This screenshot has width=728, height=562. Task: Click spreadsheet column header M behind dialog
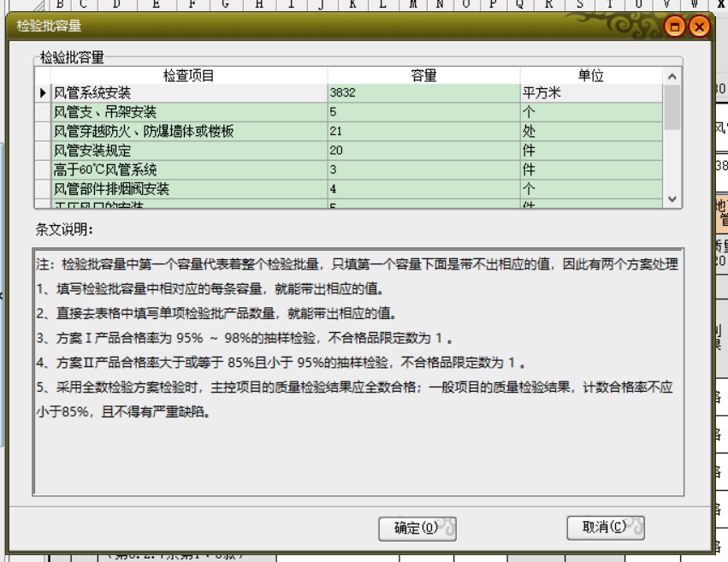click(x=412, y=4)
